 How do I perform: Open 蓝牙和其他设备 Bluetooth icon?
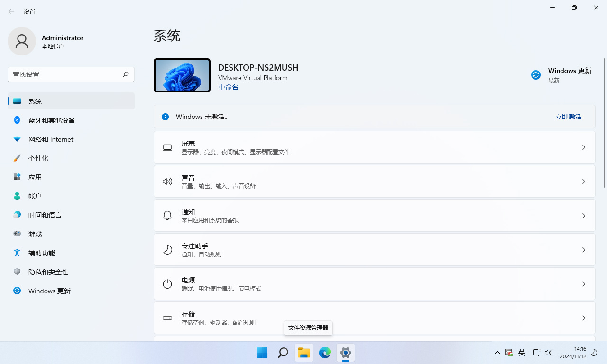tap(17, 120)
